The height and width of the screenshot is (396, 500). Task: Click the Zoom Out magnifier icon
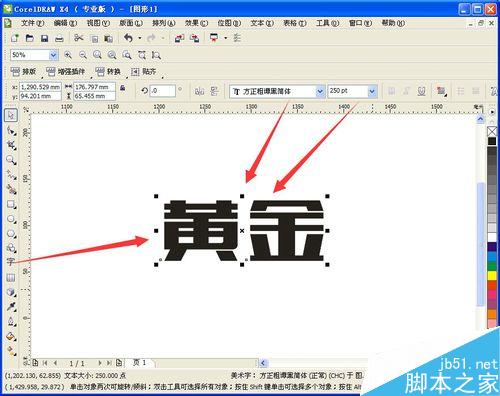click(x=83, y=55)
